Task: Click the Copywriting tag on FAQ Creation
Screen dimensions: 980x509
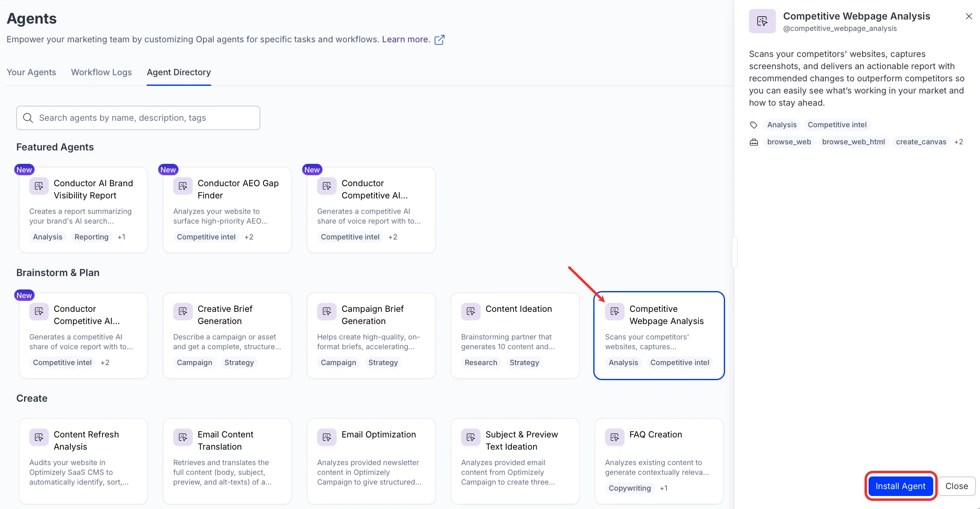Action: click(630, 488)
